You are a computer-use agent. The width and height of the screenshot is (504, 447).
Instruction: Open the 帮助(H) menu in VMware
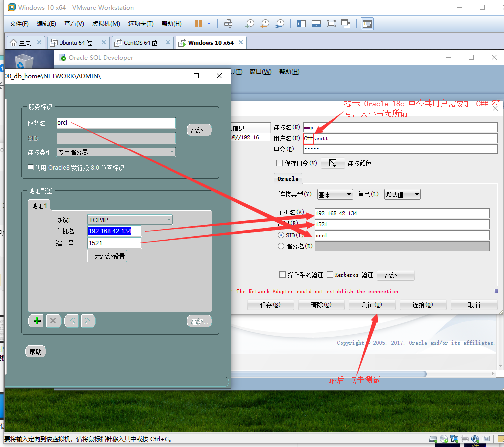point(171,24)
